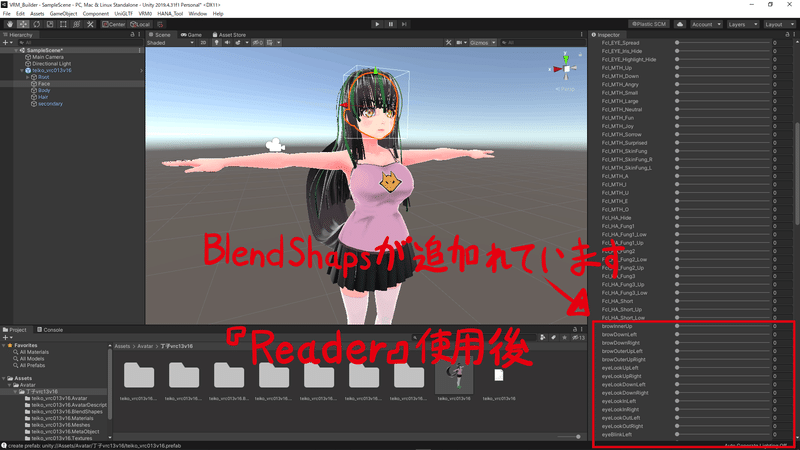Open the HANA_Tool menu
This screenshot has width=800, height=450.
click(x=170, y=14)
